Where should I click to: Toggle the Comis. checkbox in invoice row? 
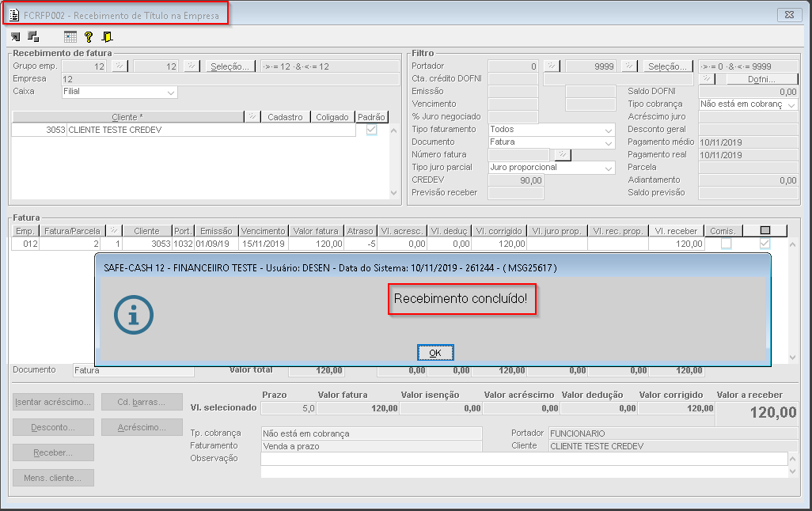[x=726, y=244]
